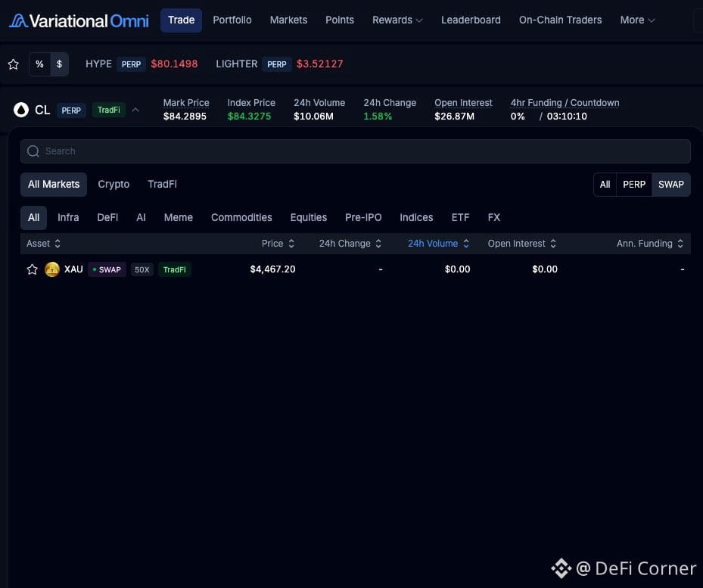Open the Rewards dropdown menu

tap(397, 20)
